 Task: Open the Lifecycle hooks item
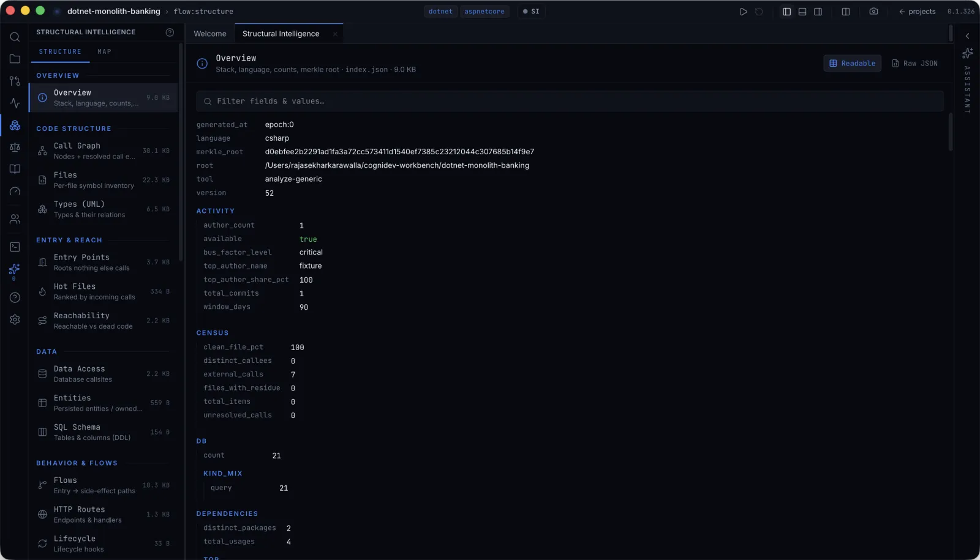click(103, 543)
